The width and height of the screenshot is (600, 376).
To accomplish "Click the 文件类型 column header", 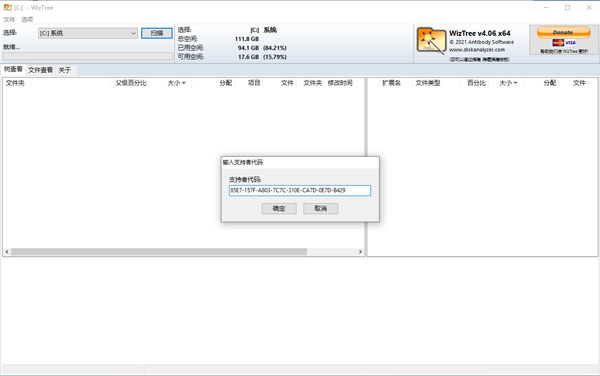I will pos(428,83).
